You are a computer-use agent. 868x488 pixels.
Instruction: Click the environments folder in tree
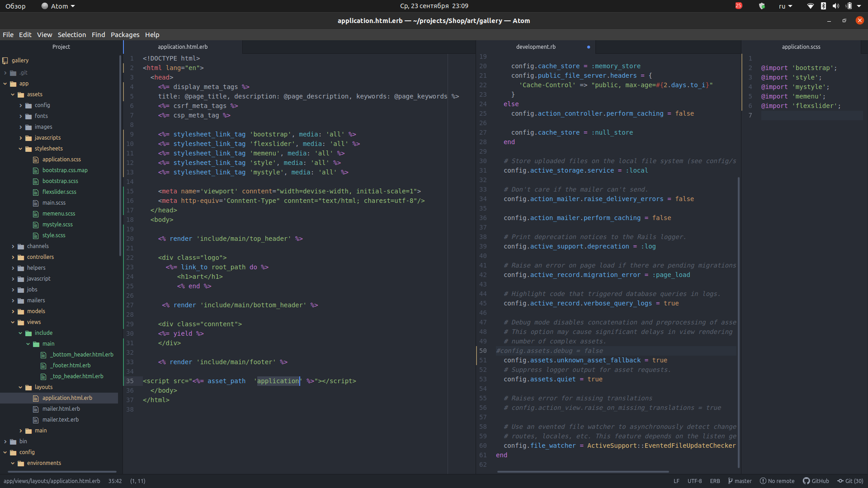coord(44,463)
